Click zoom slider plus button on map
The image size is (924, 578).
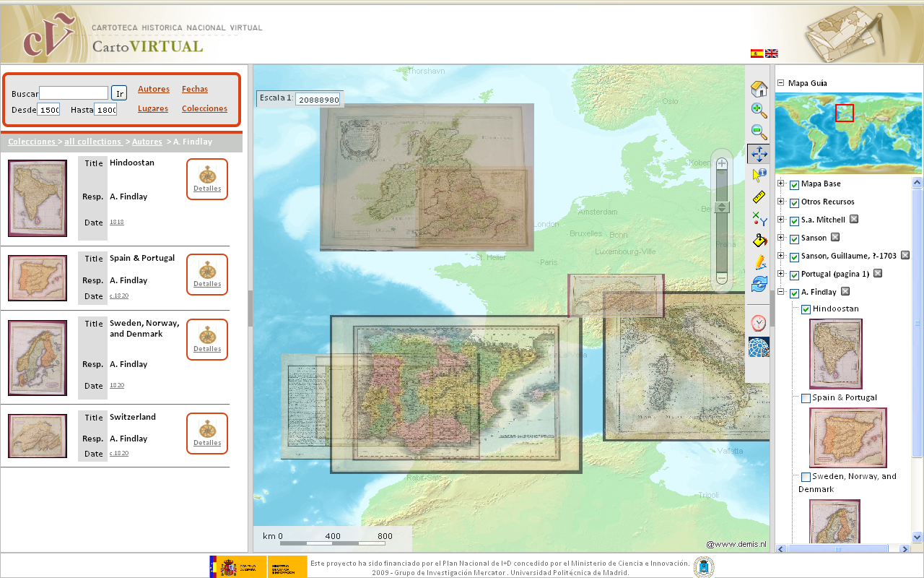(x=721, y=164)
